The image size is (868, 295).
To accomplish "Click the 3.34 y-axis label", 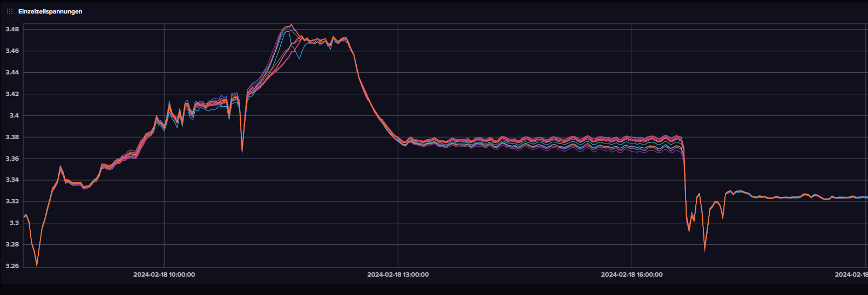I will tap(12, 180).
